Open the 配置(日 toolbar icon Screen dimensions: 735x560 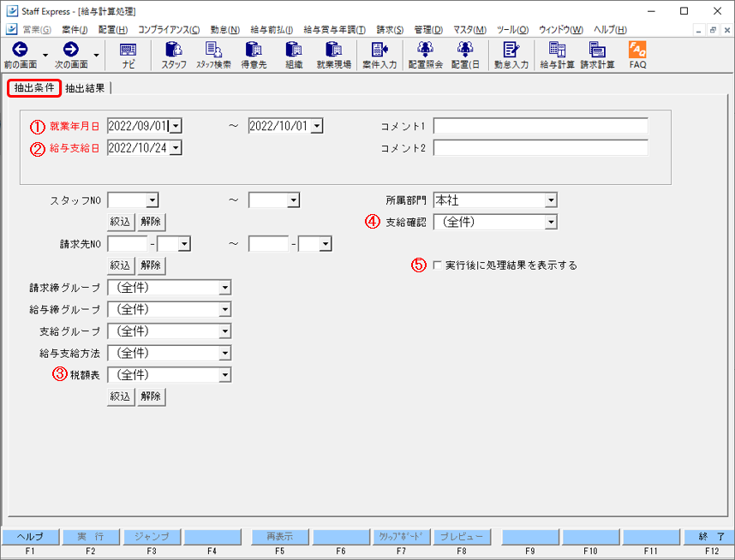click(465, 49)
